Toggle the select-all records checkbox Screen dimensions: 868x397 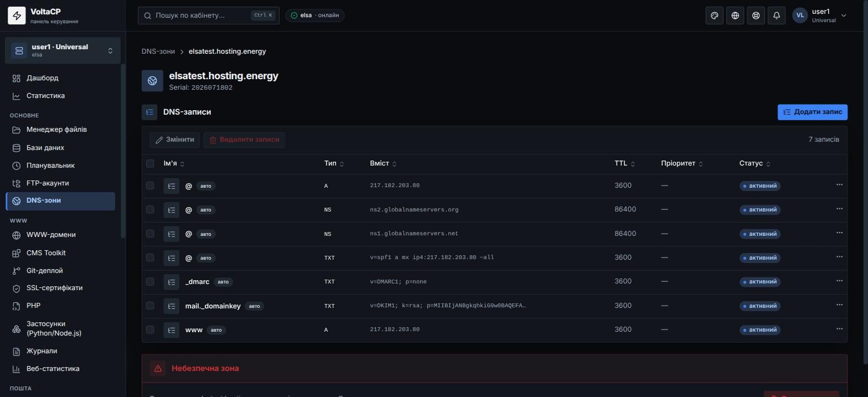(x=150, y=163)
